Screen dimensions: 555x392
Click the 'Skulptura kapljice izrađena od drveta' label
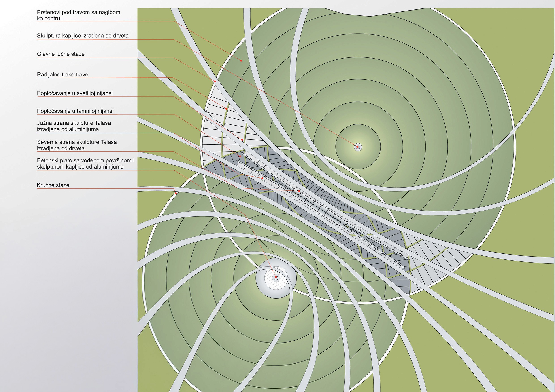click(83, 36)
